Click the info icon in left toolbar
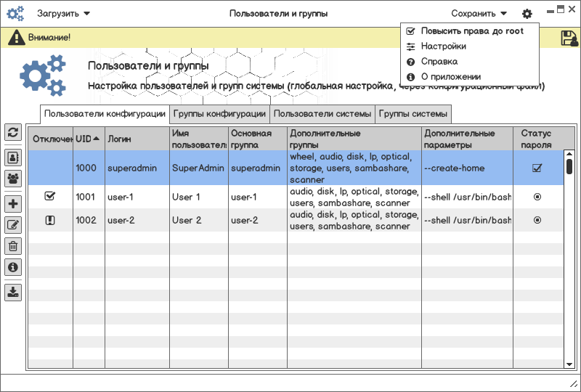581x392 pixels. tap(13, 267)
